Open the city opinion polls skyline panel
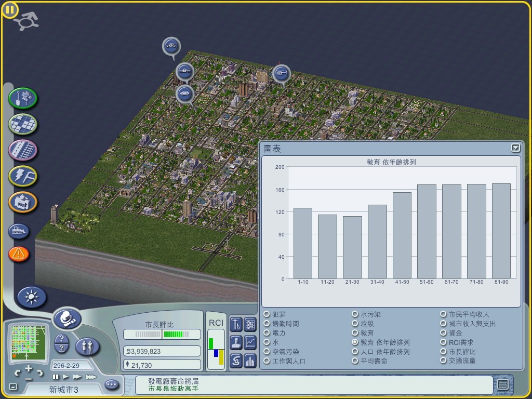The width and height of the screenshot is (532, 399). 250,361
